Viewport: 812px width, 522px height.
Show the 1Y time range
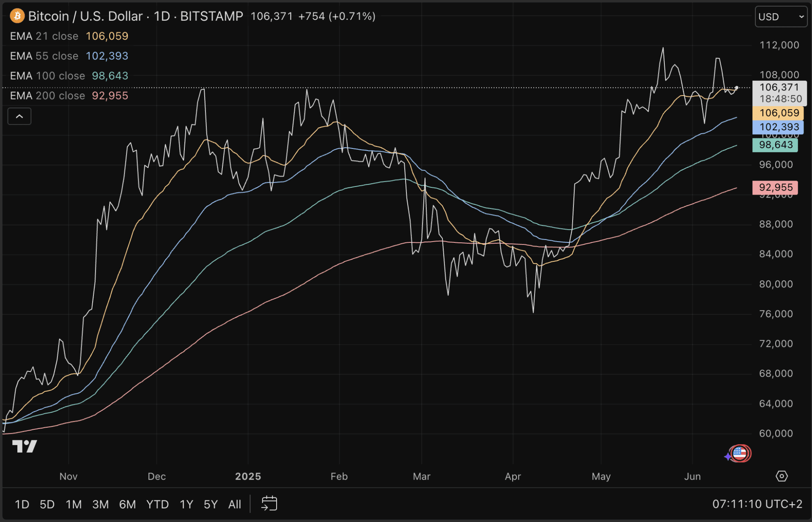click(x=186, y=504)
